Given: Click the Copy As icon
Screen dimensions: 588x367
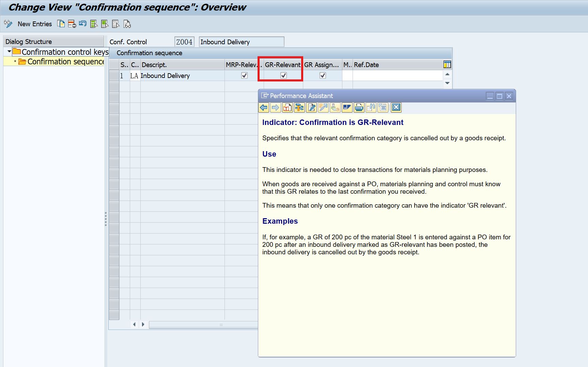Looking at the screenshot, I should coord(61,24).
